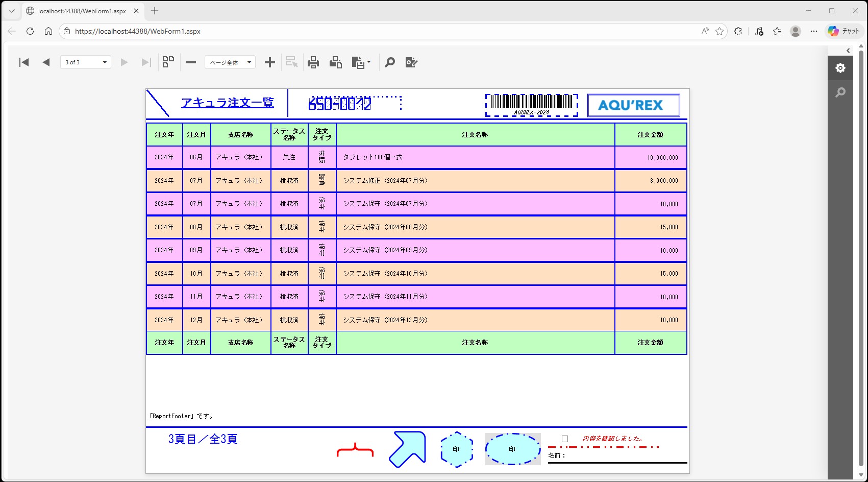Image resolution: width=868 pixels, height=482 pixels.
Task: Toggle multipage view mode
Action: tap(168, 62)
